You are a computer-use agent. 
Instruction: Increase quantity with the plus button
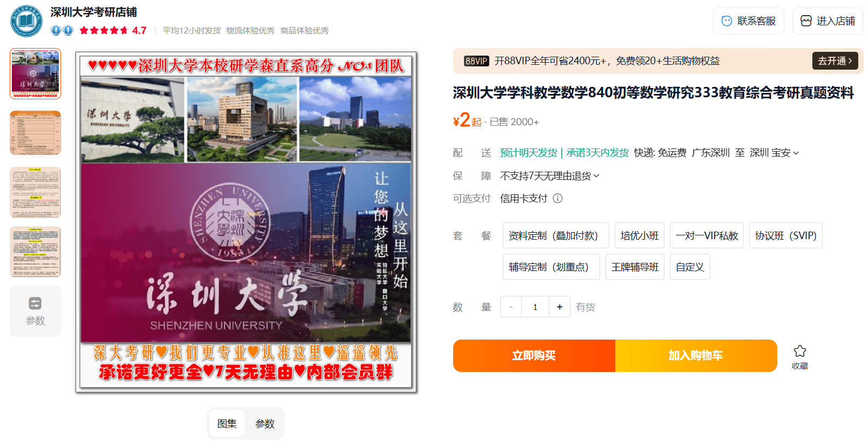[560, 307]
